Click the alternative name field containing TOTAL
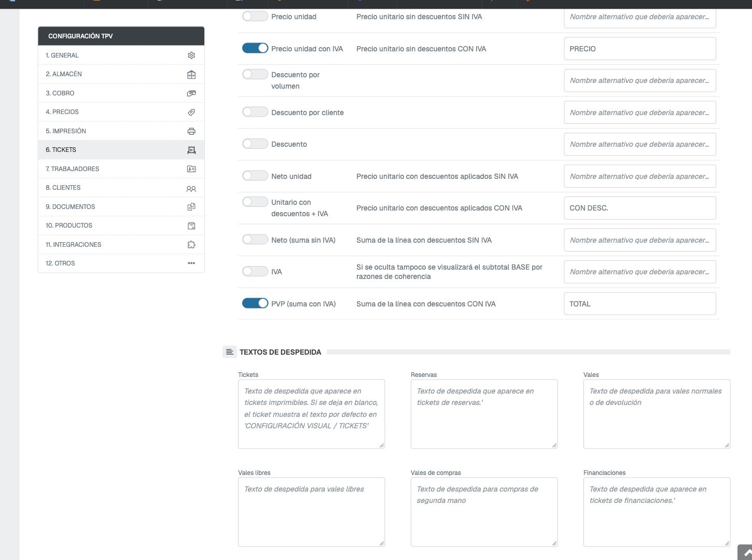 coord(640,304)
